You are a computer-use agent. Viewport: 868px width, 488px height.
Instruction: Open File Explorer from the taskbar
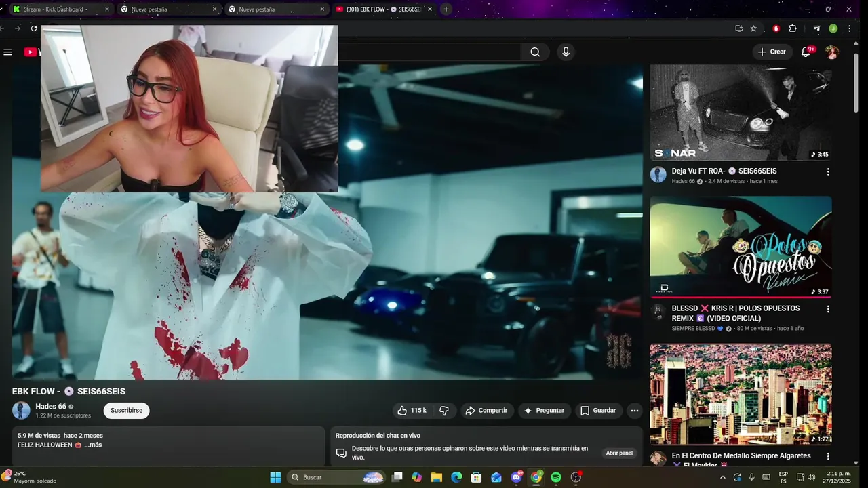click(x=437, y=477)
